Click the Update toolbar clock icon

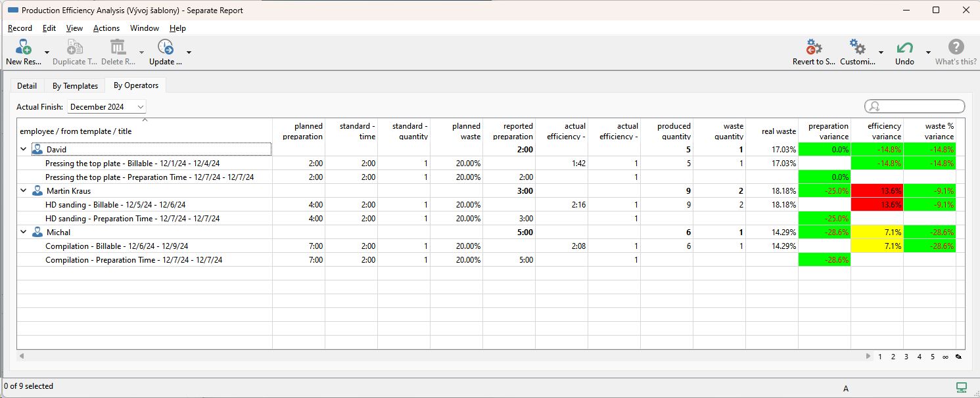(165, 48)
